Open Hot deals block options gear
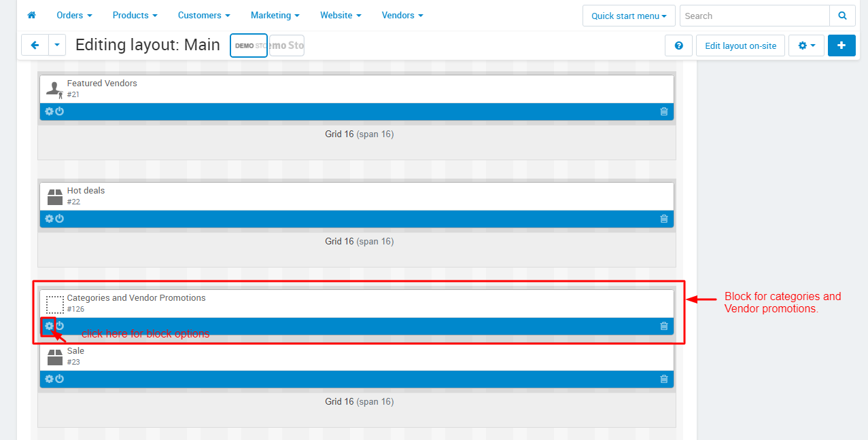Image resolution: width=868 pixels, height=440 pixels. 49,219
